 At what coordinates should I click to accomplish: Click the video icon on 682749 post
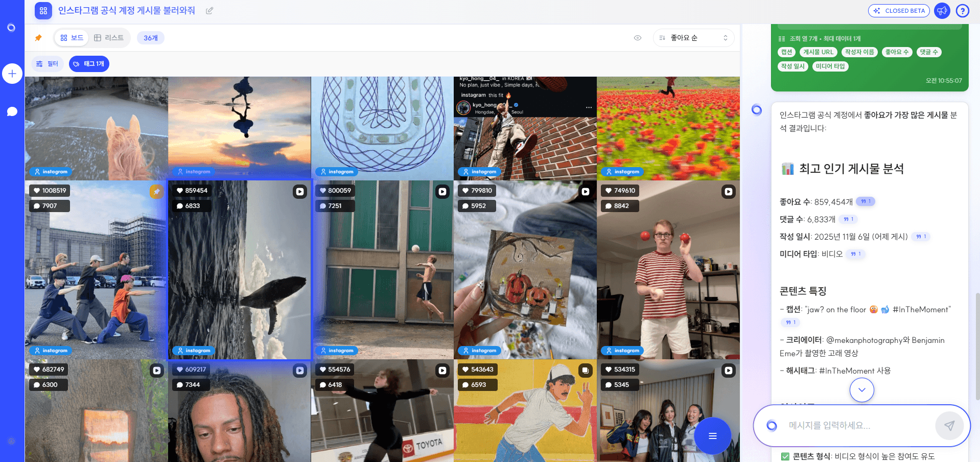tap(157, 371)
